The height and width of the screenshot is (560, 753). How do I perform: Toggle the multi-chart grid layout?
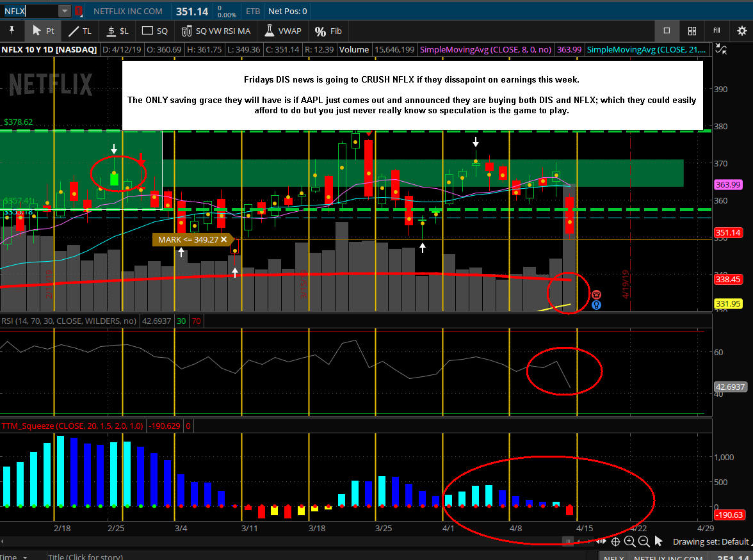pos(692,31)
